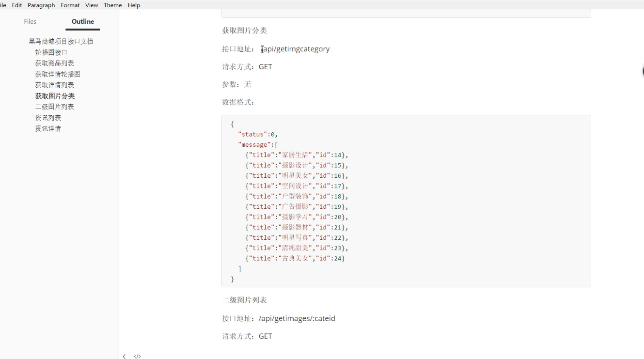The height and width of the screenshot is (359, 644).
Task: Click the 广告摄影 id 19 code line
Action: tap(297, 206)
